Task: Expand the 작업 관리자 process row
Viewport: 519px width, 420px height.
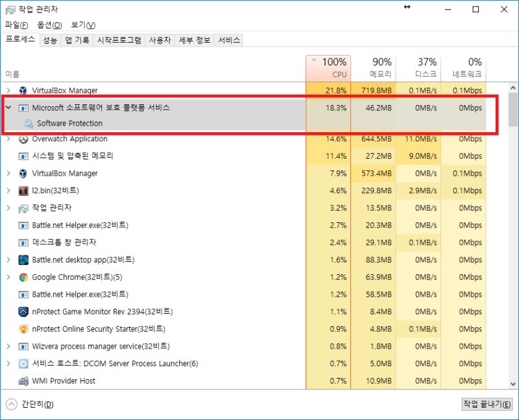Action: [8, 208]
